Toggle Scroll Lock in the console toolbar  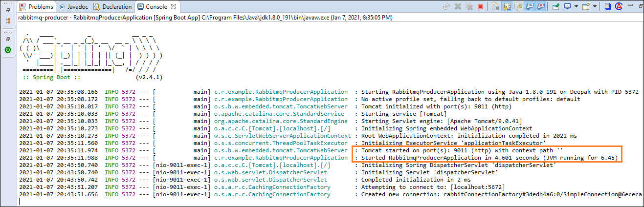[x=507, y=7]
